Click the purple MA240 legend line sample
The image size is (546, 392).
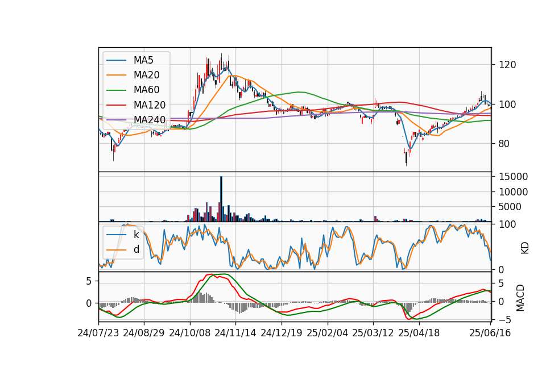coord(116,120)
